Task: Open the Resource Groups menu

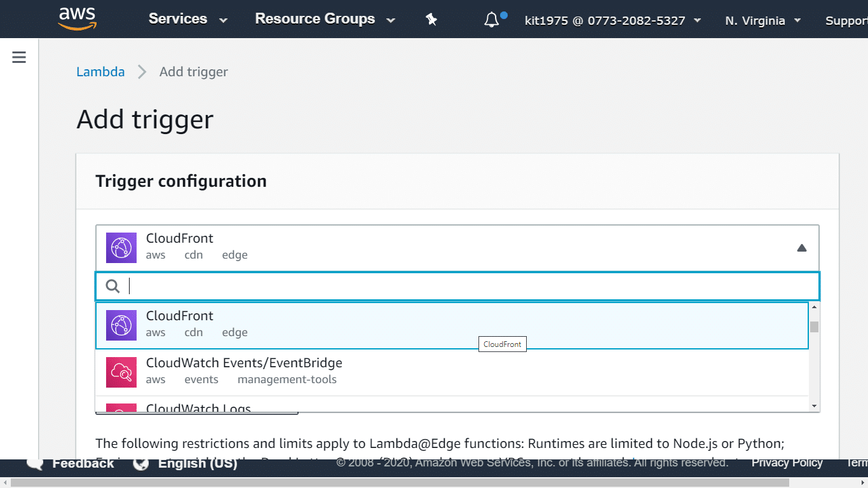Action: pos(325,19)
